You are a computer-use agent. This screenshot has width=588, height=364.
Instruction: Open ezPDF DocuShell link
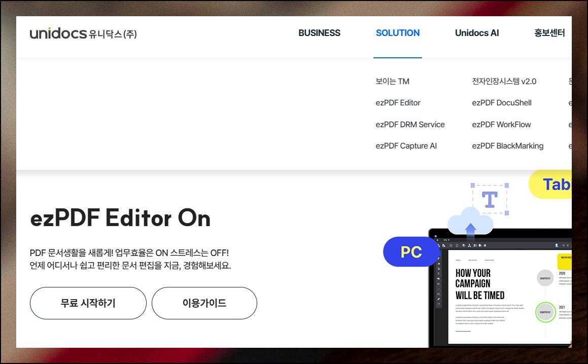(501, 103)
